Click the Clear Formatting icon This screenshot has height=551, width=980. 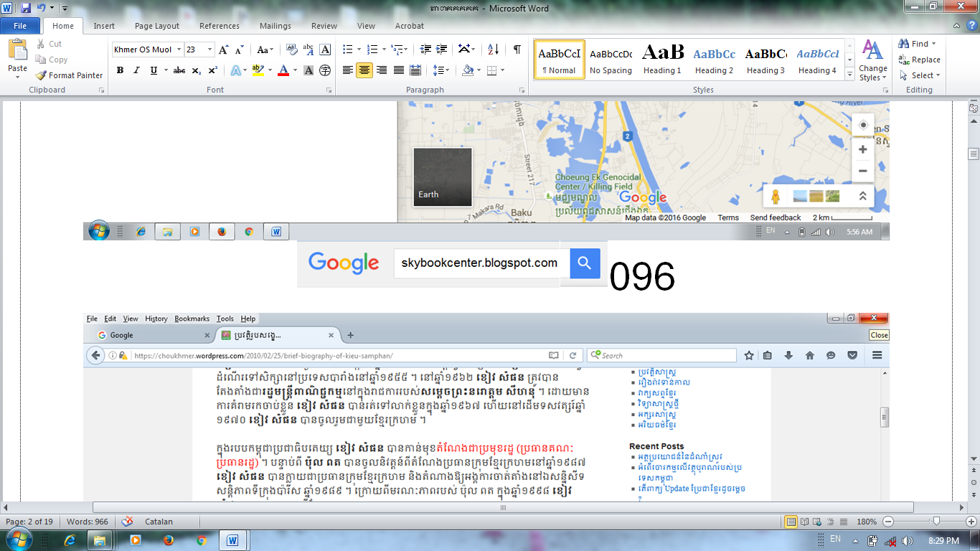[291, 50]
